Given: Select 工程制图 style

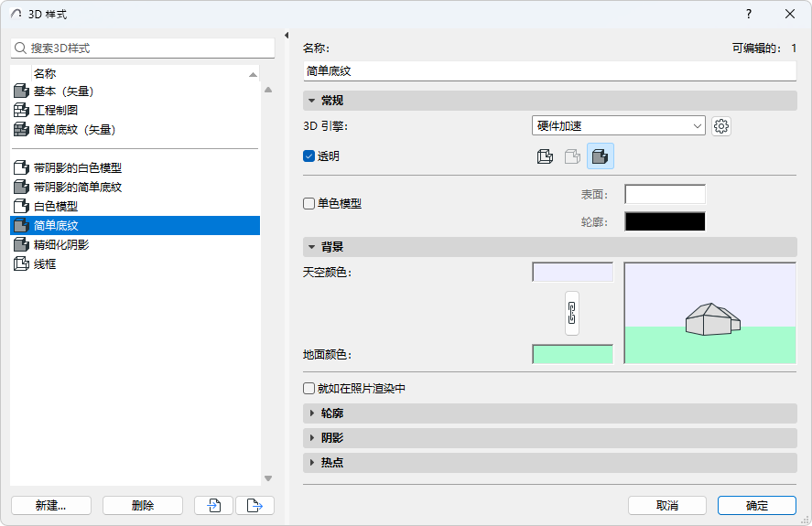Looking at the screenshot, I should click(x=135, y=111).
